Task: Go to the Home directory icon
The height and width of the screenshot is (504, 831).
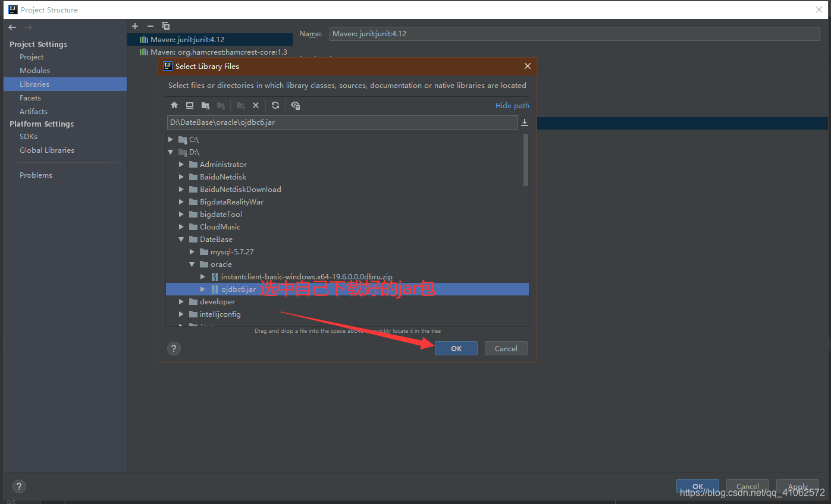Action: [x=174, y=105]
